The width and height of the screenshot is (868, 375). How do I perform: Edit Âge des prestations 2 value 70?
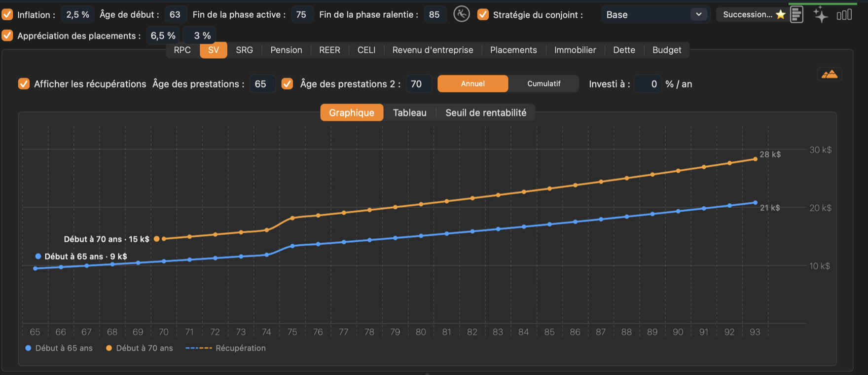418,84
